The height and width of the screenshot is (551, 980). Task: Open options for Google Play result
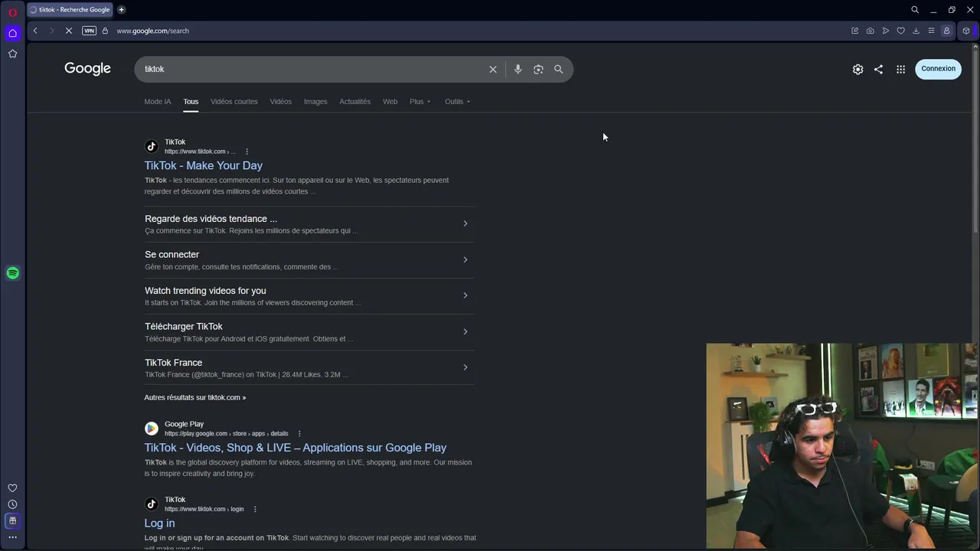[299, 434]
